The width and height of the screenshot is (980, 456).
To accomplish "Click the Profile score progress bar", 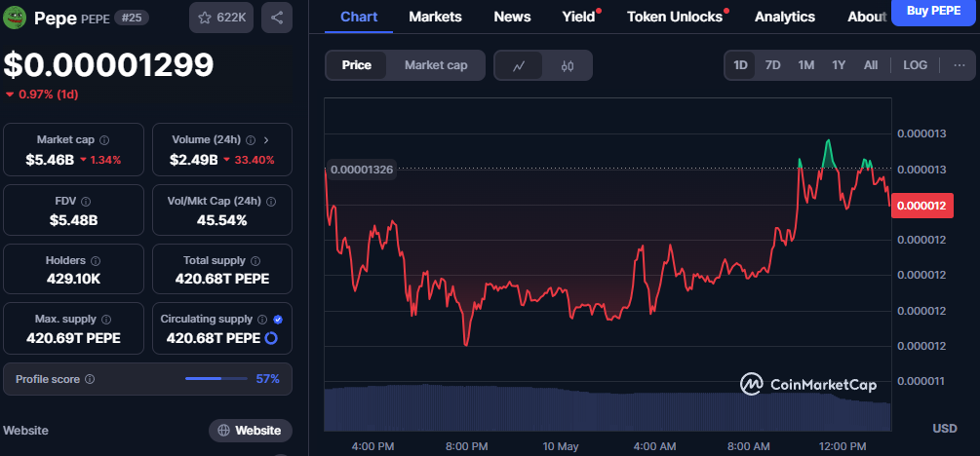I will (x=216, y=379).
